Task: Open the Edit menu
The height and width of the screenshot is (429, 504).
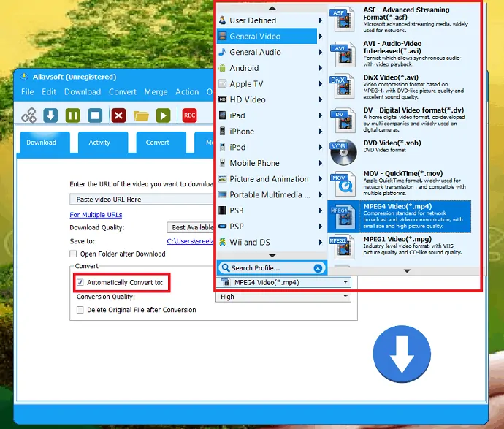Action: pos(49,92)
